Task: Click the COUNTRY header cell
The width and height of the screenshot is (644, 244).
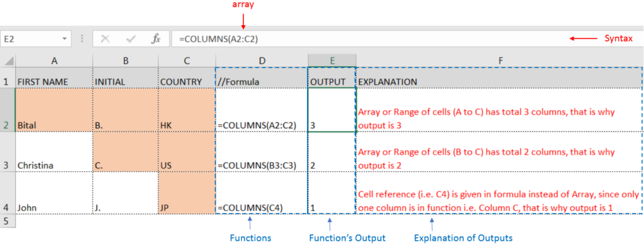Action: (x=187, y=77)
